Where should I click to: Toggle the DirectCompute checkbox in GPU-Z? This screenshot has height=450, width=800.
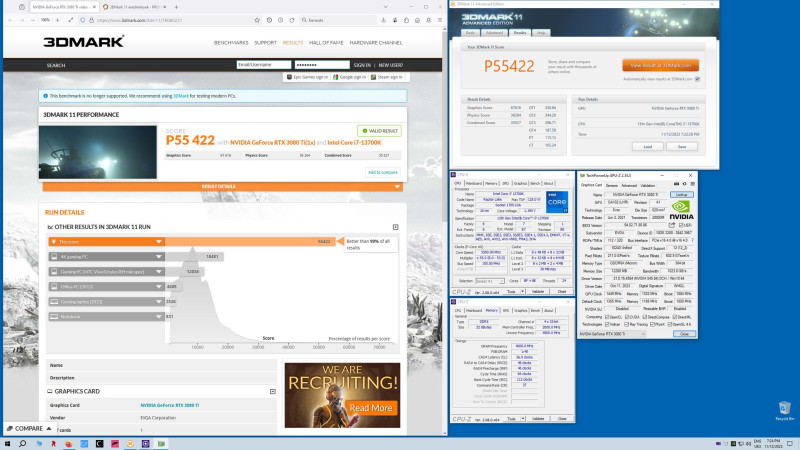[x=646, y=317]
